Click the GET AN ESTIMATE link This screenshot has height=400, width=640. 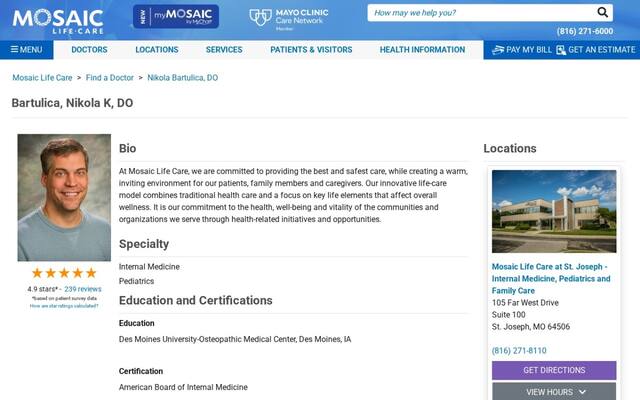[596, 50]
